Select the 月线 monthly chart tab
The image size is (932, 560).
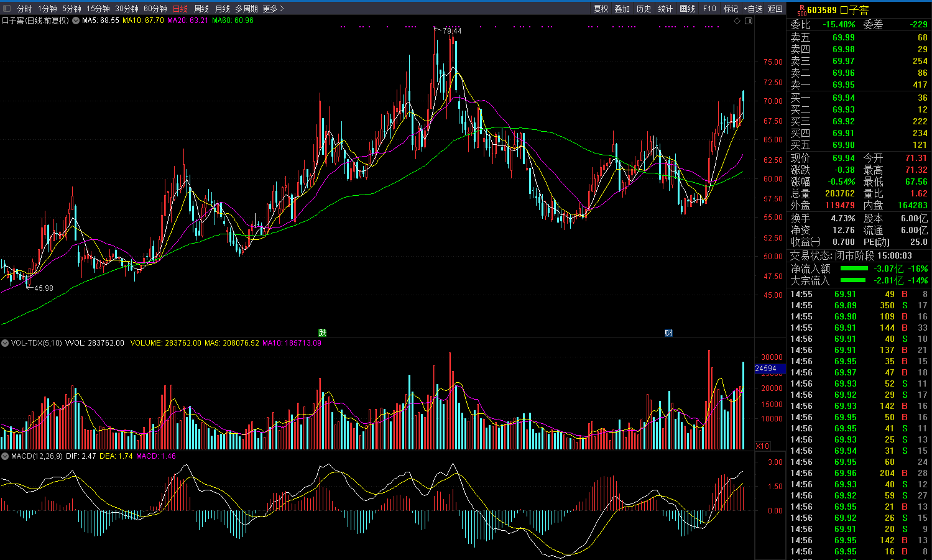pos(222,9)
